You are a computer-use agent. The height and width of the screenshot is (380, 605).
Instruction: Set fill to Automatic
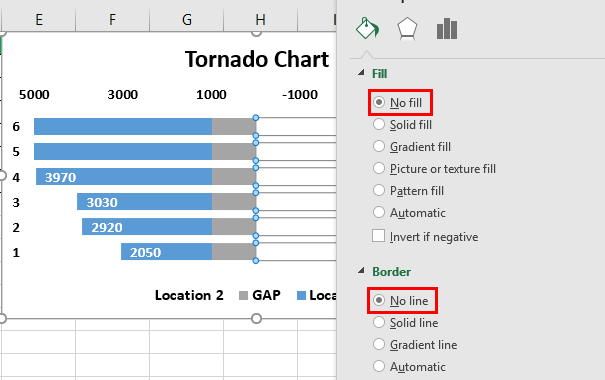(409, 213)
